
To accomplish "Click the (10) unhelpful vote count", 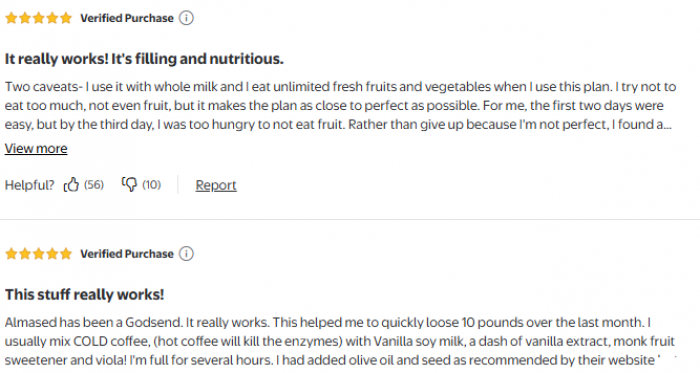I will (151, 185).
